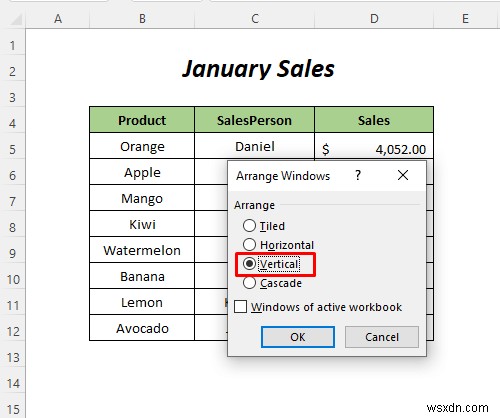
Task: Click the Daniel salesperson cell
Action: pos(255,146)
